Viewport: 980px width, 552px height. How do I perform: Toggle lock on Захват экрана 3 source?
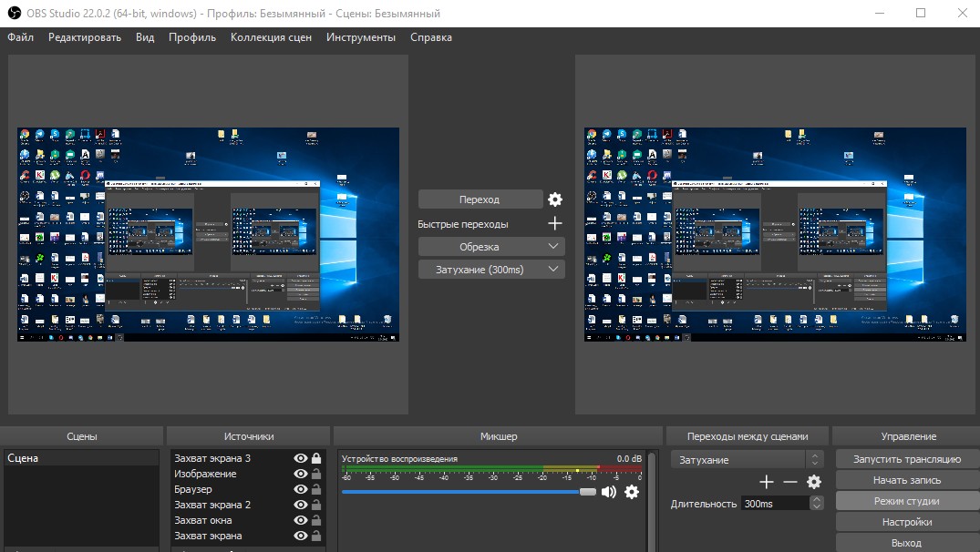pyautogui.click(x=316, y=458)
